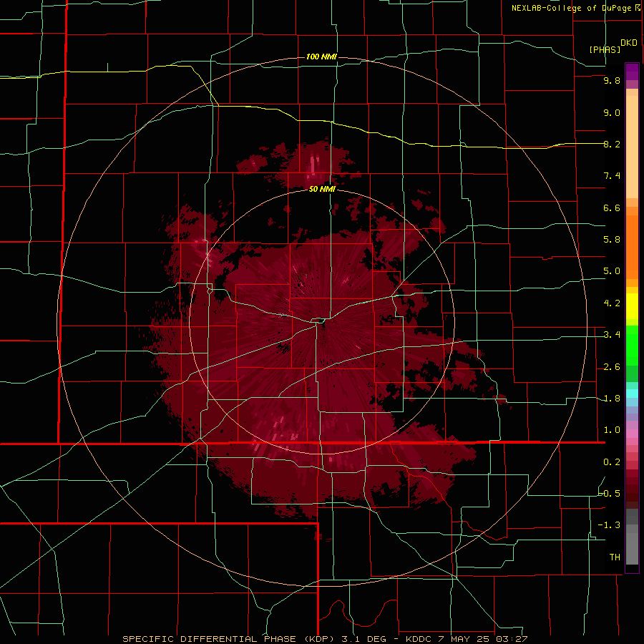
Task: Click the 9.0 value on the color scale
Action: coord(612,112)
